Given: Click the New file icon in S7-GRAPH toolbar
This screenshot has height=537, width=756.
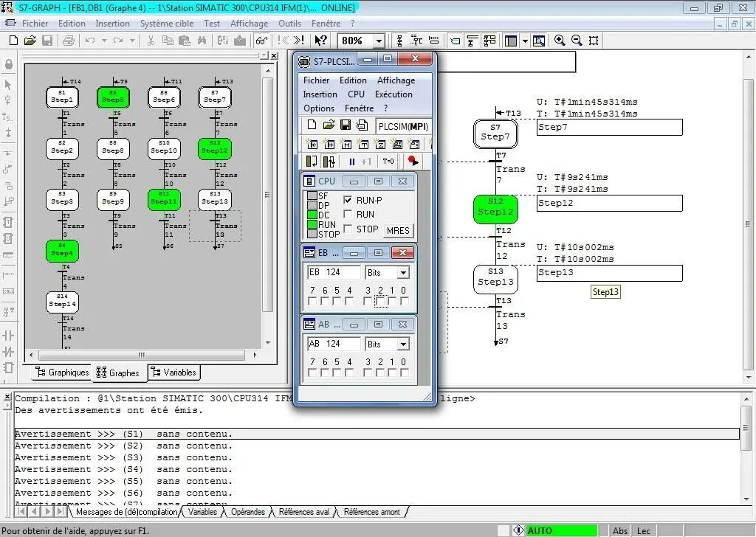Looking at the screenshot, I should (14, 41).
